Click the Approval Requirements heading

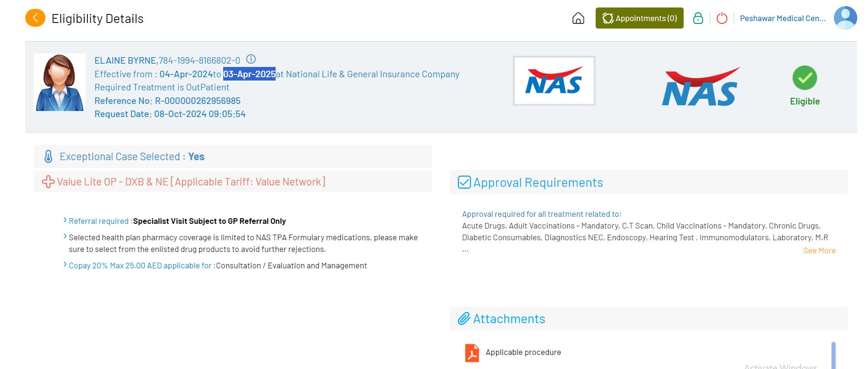click(538, 182)
